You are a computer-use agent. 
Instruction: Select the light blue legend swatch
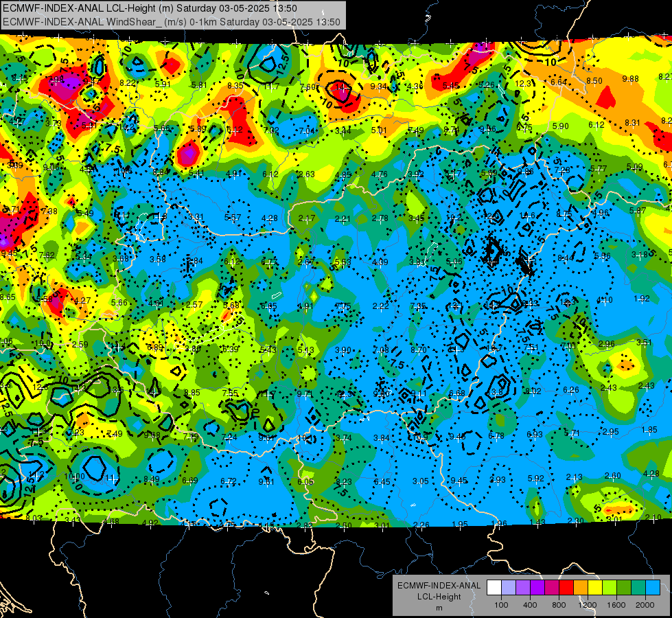652,588
